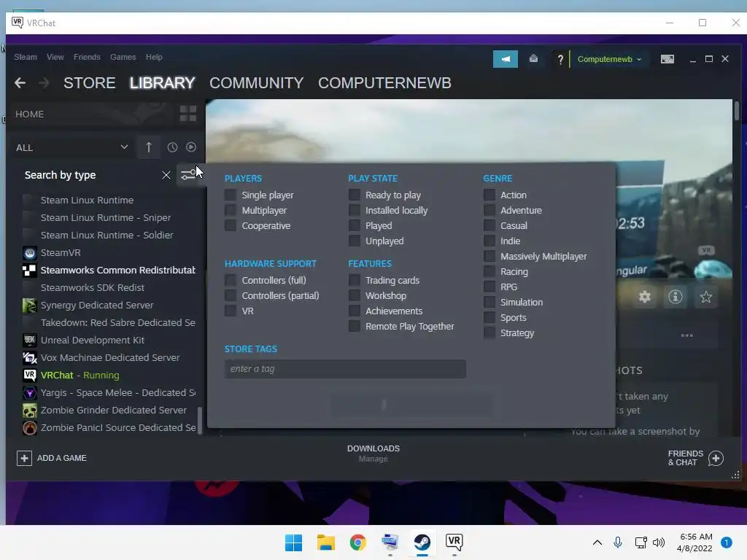Image resolution: width=747 pixels, height=560 pixels.
Task: Show ready to play games icon
Action: [191, 147]
